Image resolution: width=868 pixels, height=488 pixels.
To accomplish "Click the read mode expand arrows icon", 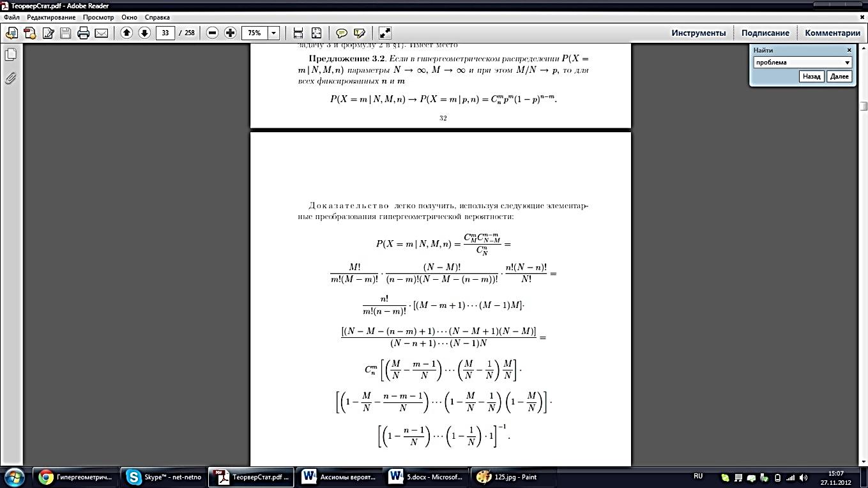I will (385, 33).
